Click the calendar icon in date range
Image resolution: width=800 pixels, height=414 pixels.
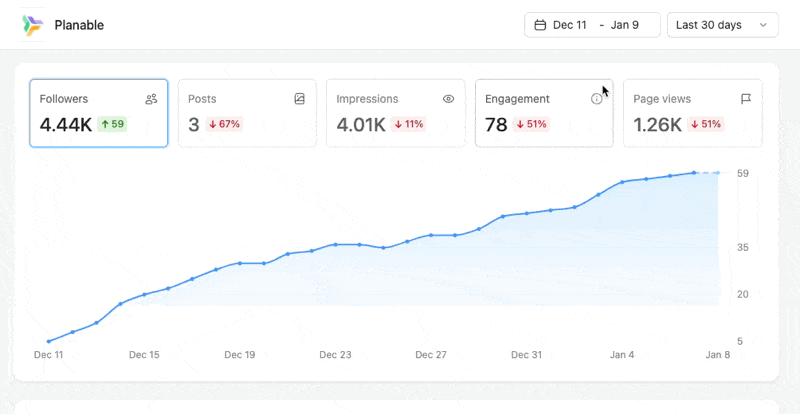point(540,25)
